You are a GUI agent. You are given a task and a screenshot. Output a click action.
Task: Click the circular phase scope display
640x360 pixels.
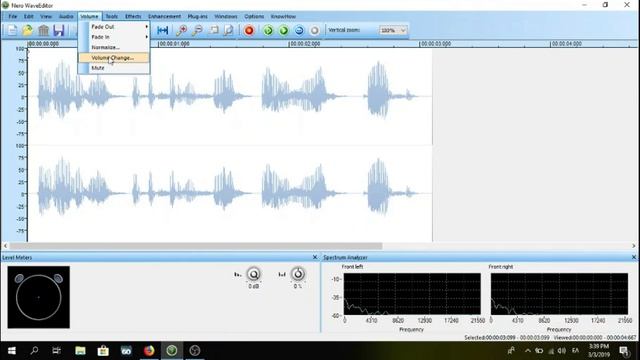(38, 297)
